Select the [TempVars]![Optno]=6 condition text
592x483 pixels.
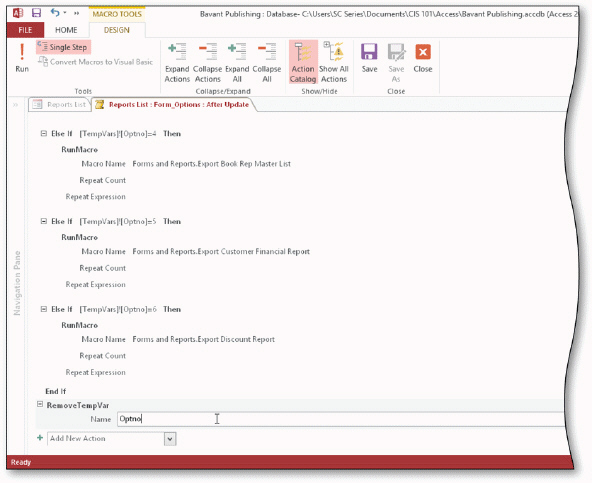[118, 309]
